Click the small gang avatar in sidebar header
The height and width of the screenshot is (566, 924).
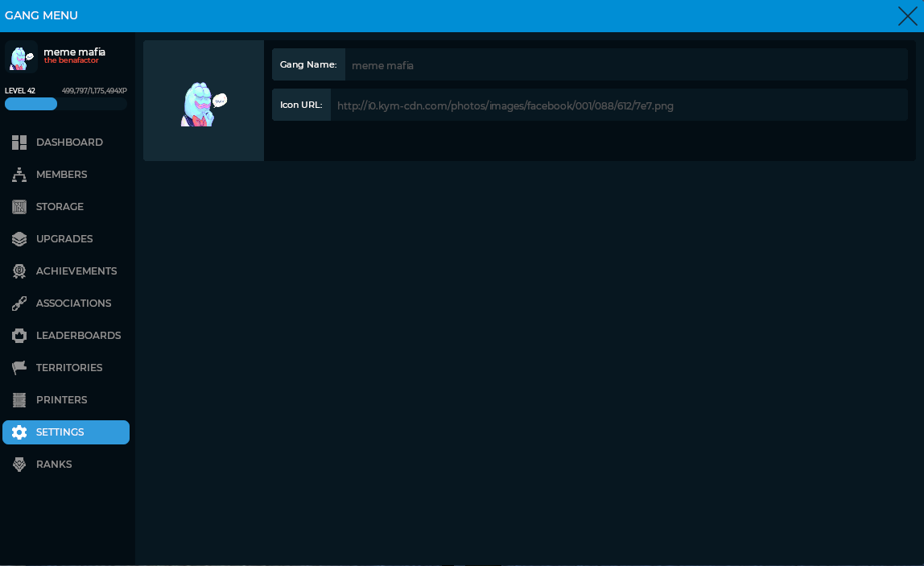pos(21,56)
